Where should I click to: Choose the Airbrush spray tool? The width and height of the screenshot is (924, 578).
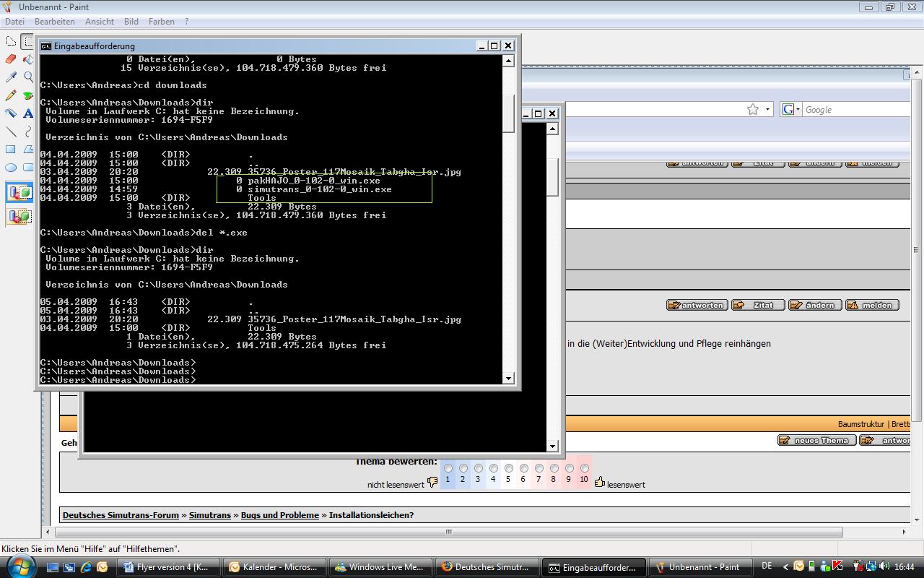click(11, 113)
